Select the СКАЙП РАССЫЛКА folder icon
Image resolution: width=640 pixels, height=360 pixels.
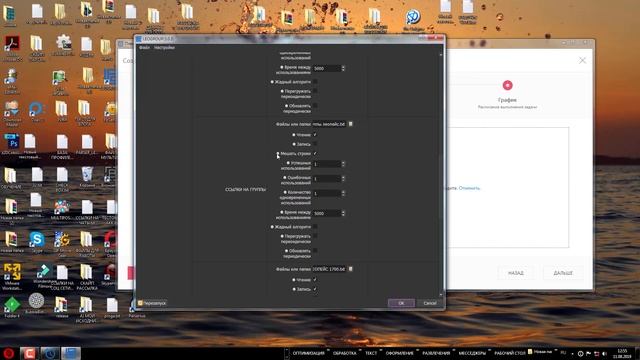86,272
